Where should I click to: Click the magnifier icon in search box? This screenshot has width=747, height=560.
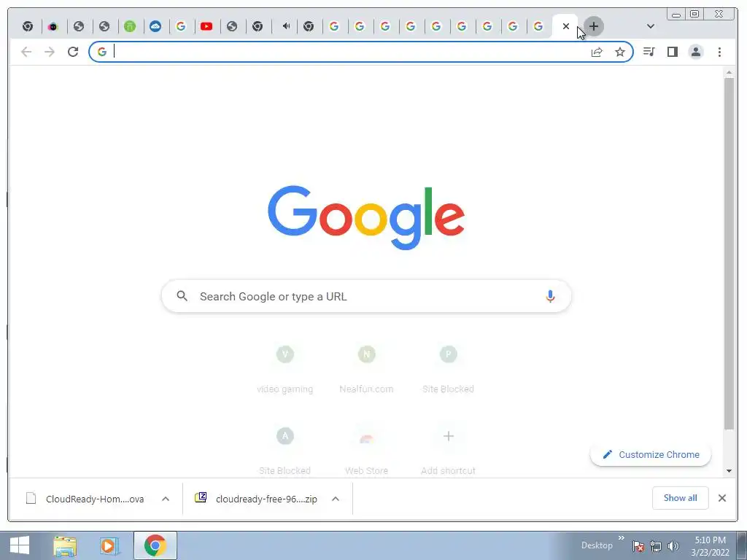pyautogui.click(x=182, y=296)
